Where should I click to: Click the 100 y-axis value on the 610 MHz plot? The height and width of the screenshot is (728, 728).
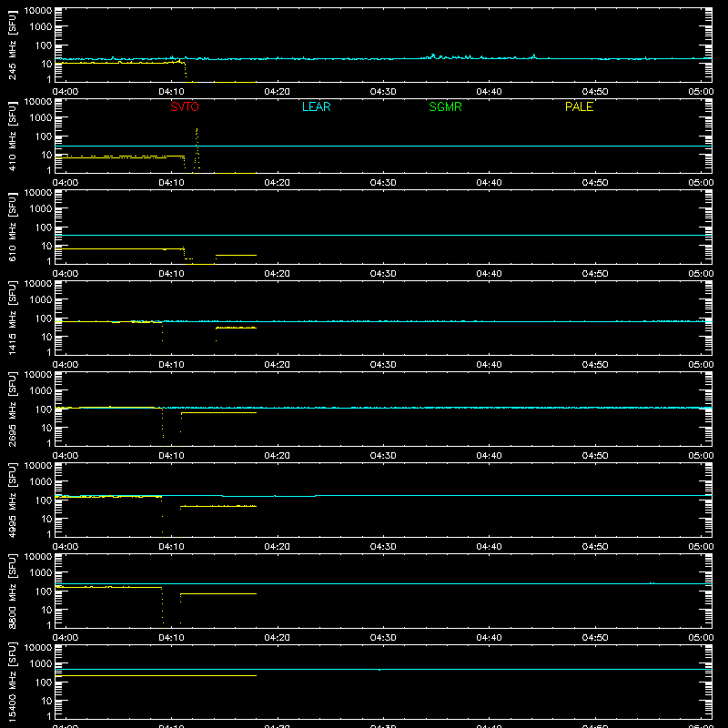pos(44,227)
